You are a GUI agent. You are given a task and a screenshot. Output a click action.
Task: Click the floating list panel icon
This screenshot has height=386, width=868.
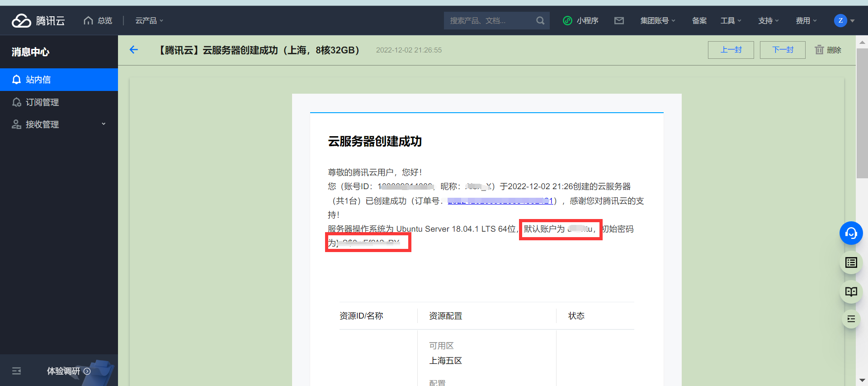[x=851, y=263]
